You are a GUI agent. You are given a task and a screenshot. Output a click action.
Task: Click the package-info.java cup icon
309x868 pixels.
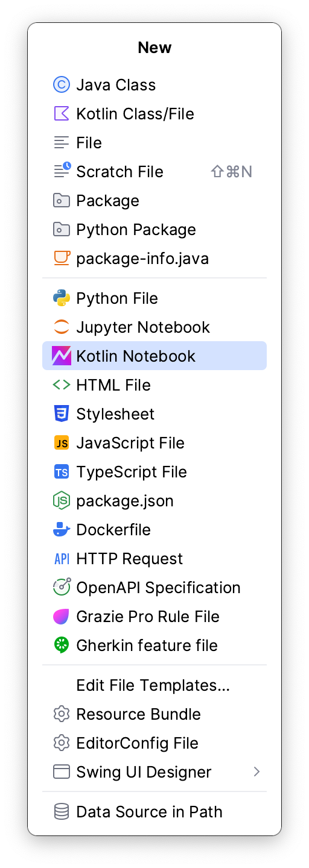coord(62,259)
